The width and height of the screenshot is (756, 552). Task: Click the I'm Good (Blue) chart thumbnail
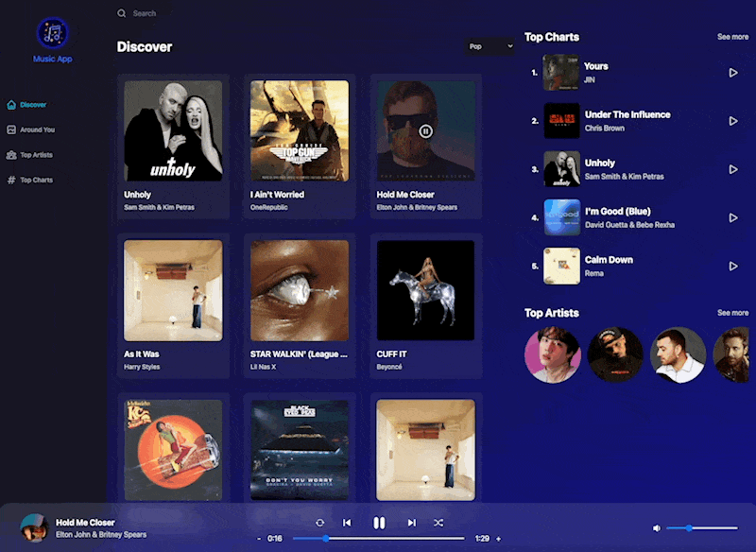click(561, 218)
